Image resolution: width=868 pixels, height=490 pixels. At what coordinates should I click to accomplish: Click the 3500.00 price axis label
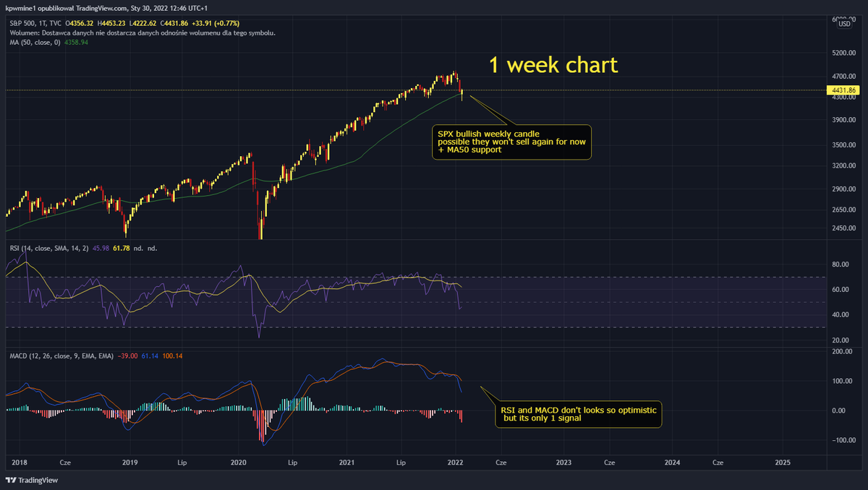pyautogui.click(x=843, y=145)
